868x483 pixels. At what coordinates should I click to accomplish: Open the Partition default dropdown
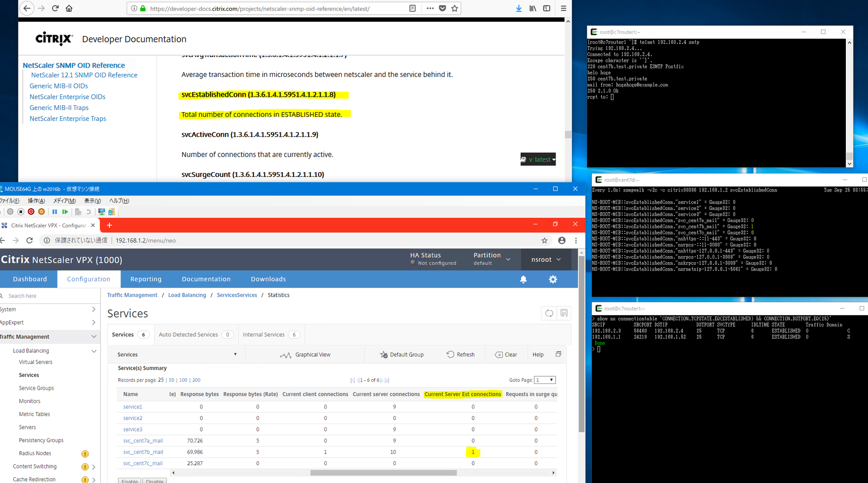(x=492, y=259)
